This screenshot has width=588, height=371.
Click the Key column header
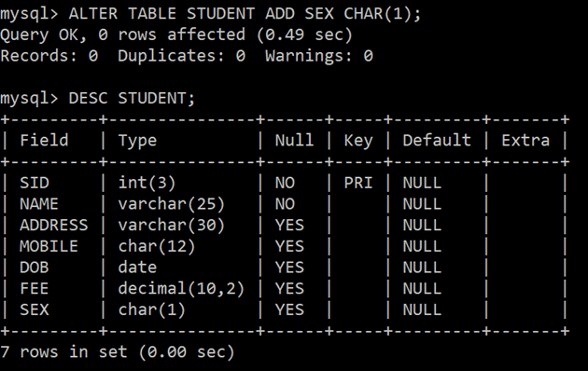[358, 142]
